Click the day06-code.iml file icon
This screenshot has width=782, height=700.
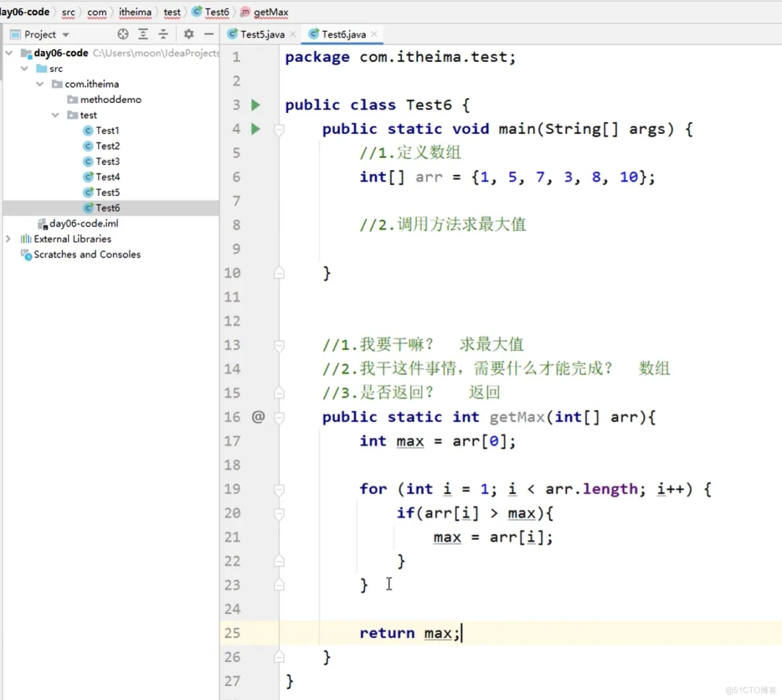(42, 224)
